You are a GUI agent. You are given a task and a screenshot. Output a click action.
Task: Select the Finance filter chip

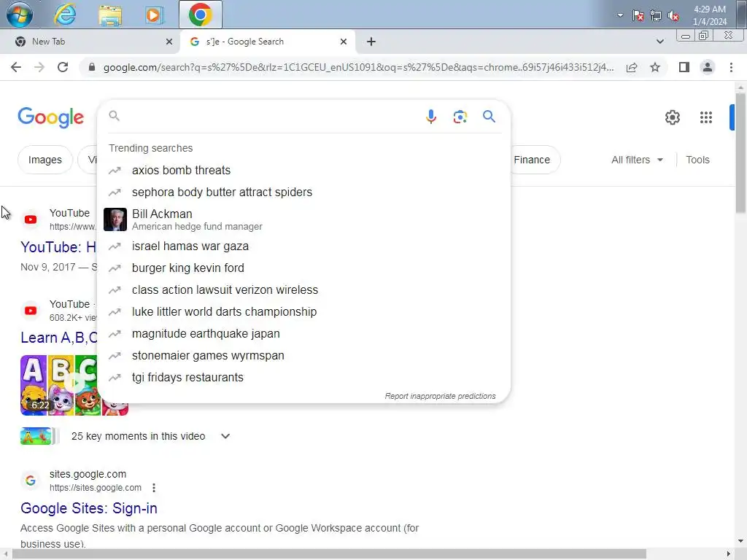[532, 160]
